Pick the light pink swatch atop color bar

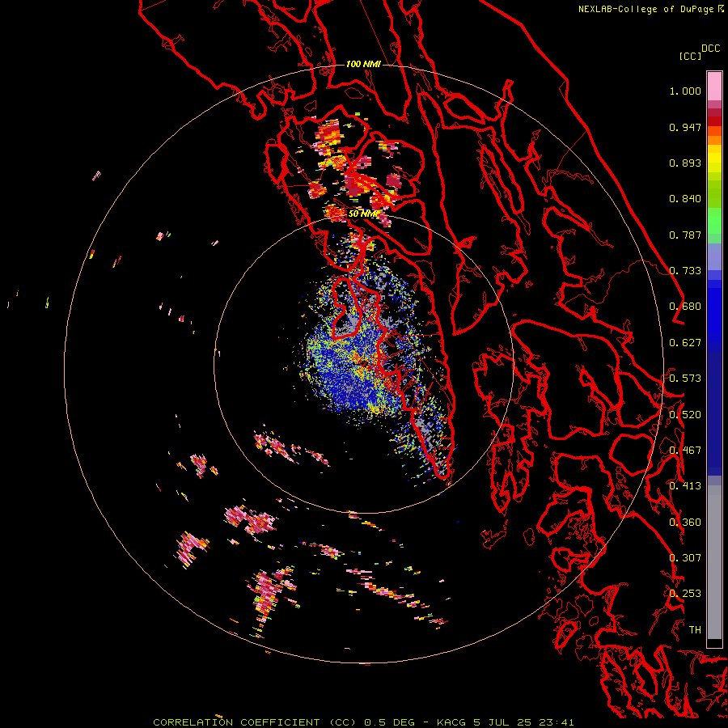point(714,86)
